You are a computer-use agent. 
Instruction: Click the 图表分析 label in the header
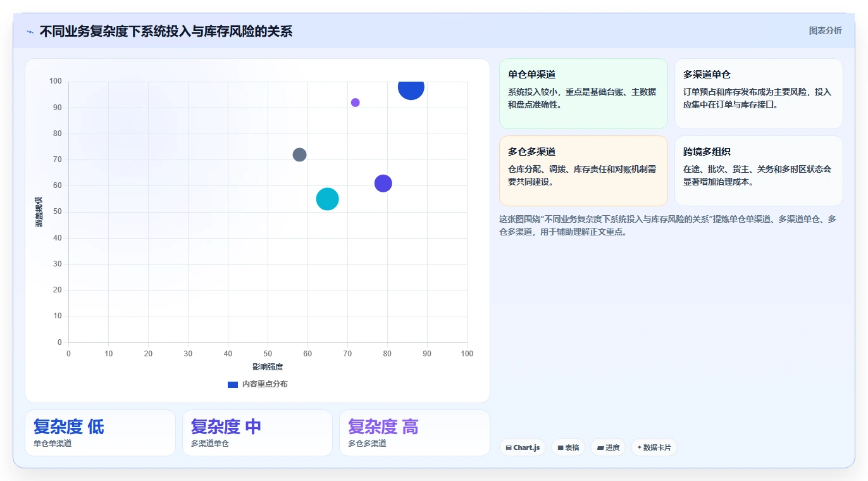pyautogui.click(x=825, y=30)
